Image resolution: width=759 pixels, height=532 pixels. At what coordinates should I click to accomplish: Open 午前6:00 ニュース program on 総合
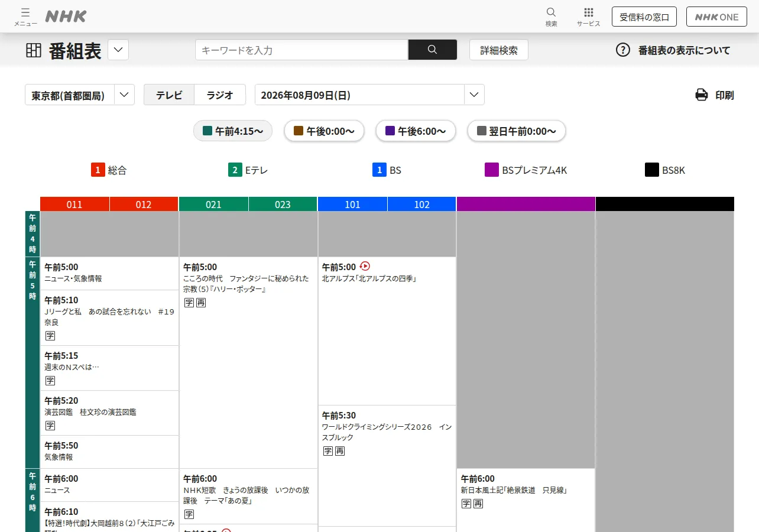point(109,485)
